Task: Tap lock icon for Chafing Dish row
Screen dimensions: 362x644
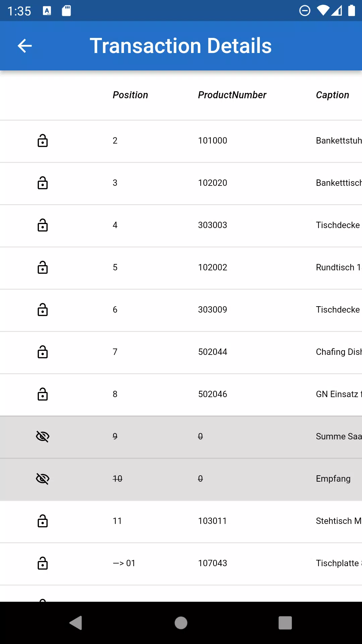Action: coord(43,352)
